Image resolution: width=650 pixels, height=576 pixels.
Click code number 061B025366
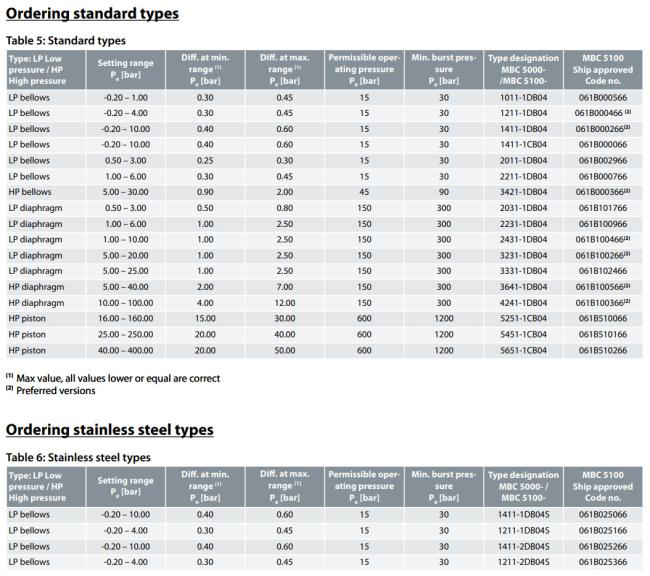(603, 562)
